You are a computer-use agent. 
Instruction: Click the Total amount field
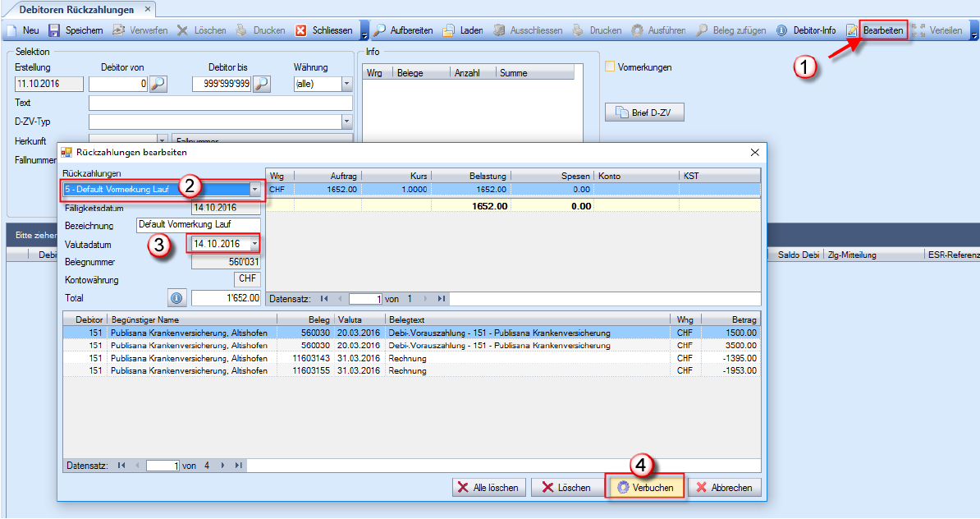tap(226, 298)
